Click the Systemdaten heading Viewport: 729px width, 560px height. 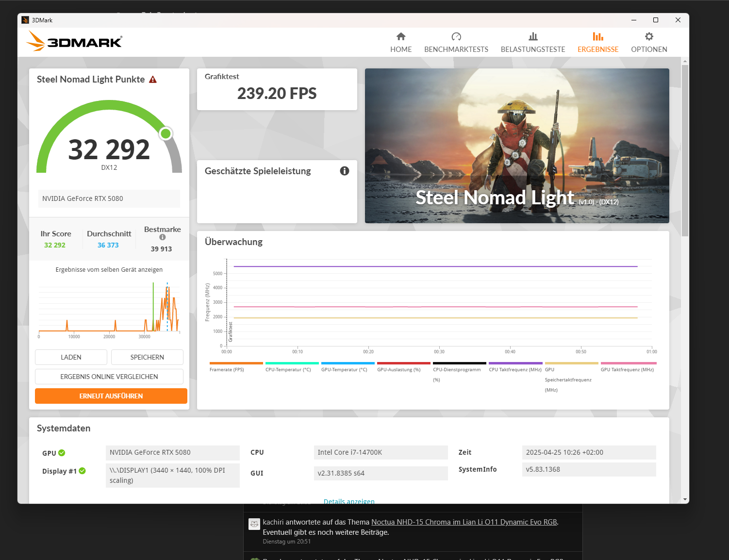64,428
